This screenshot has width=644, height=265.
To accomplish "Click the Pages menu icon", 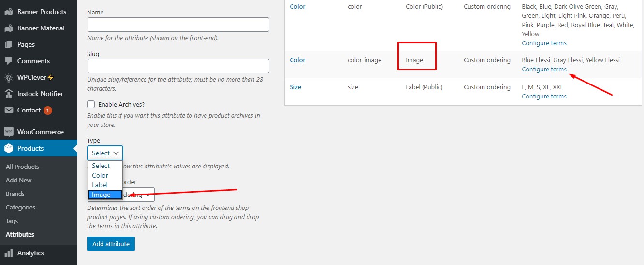I will (8, 44).
